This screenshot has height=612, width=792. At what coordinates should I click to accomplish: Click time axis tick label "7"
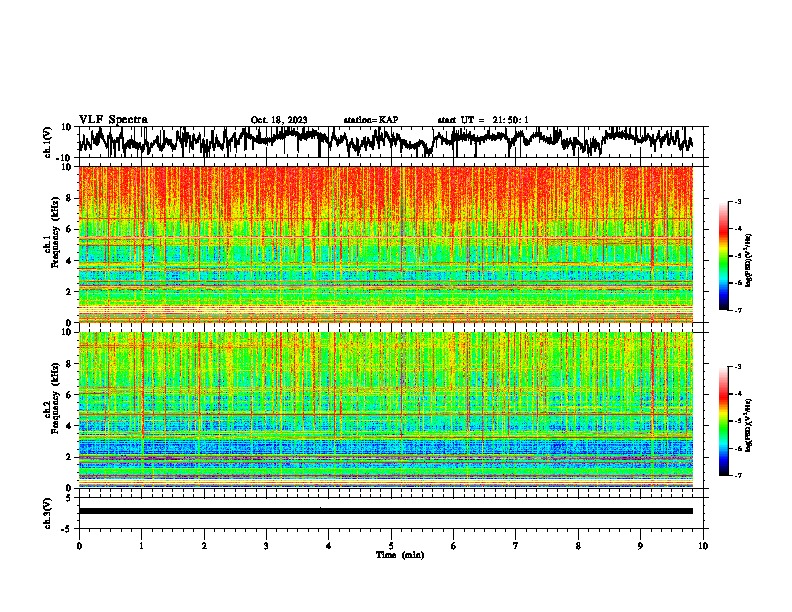[516, 546]
